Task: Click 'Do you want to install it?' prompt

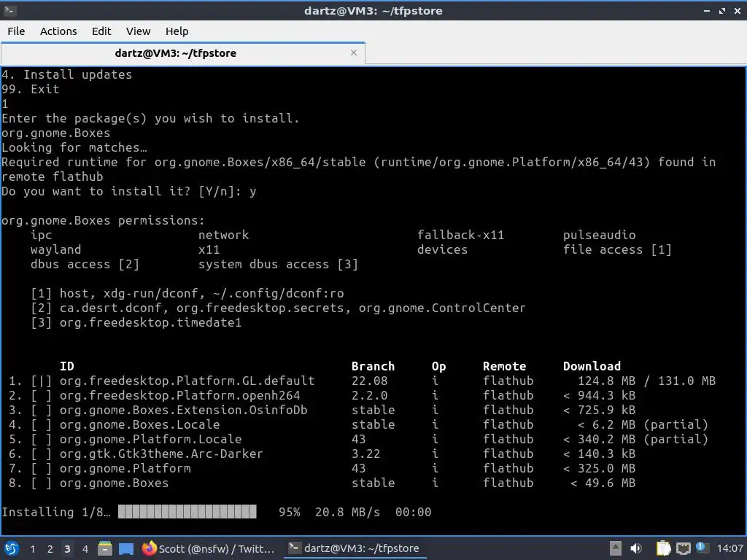Action: coord(96,192)
